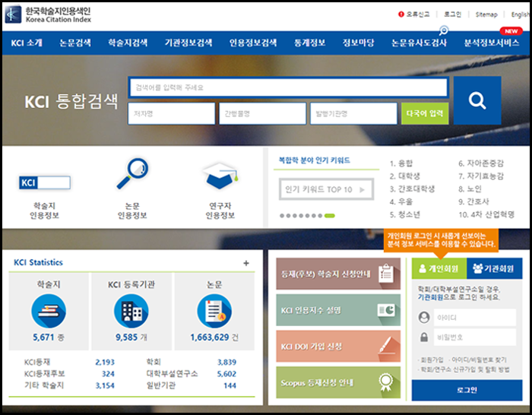Select the last green carousel indicator dot
This screenshot has width=532, height=415.
point(329,216)
